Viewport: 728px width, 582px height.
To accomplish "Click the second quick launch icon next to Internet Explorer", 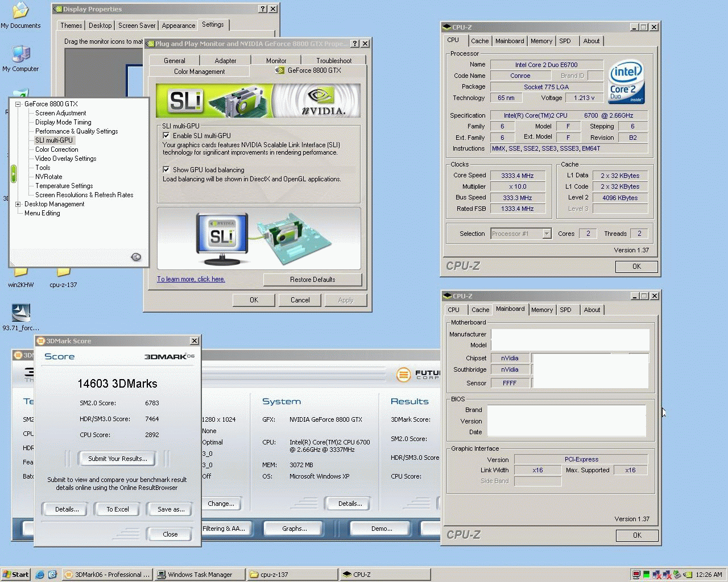I will pos(52,575).
